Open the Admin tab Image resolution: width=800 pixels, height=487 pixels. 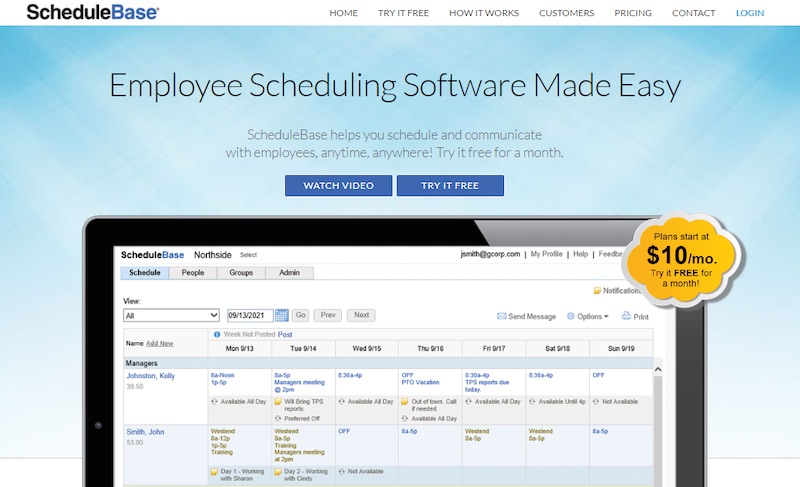click(x=289, y=273)
